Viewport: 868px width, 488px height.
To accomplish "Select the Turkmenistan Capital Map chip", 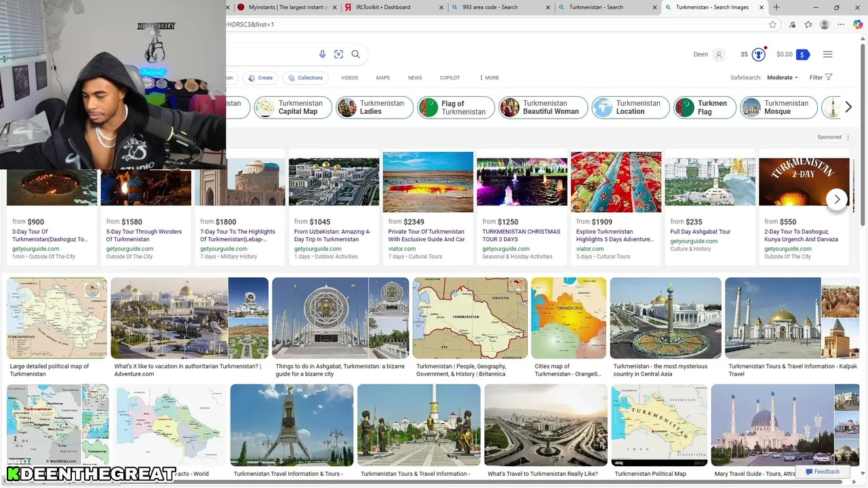I will pos(293,107).
